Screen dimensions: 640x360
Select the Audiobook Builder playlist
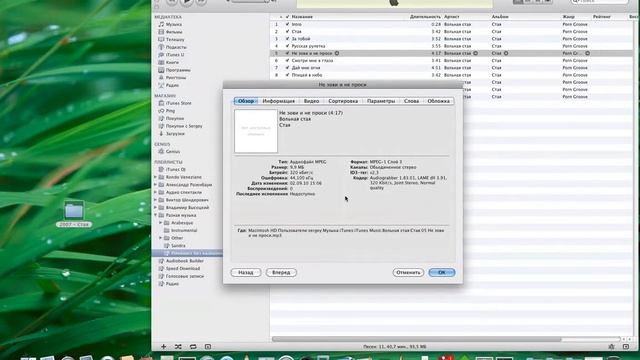tap(184, 261)
